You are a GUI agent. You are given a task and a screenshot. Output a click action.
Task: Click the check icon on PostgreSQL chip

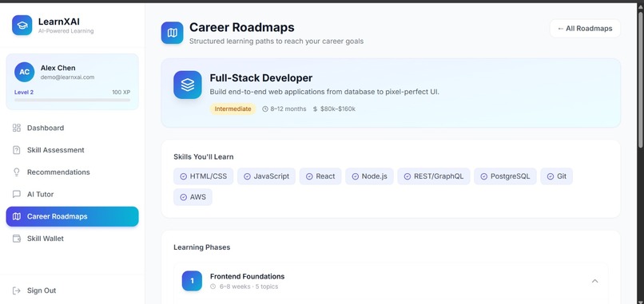pyautogui.click(x=484, y=176)
